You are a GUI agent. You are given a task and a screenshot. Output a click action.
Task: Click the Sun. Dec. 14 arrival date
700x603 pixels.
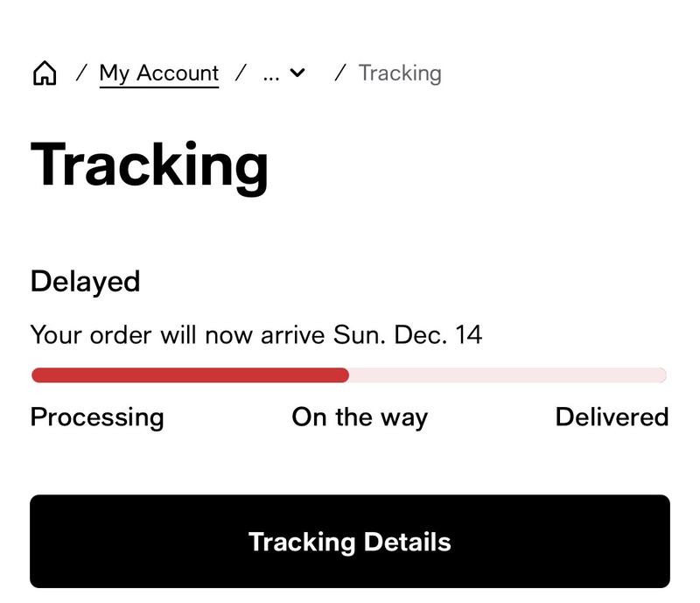click(408, 334)
